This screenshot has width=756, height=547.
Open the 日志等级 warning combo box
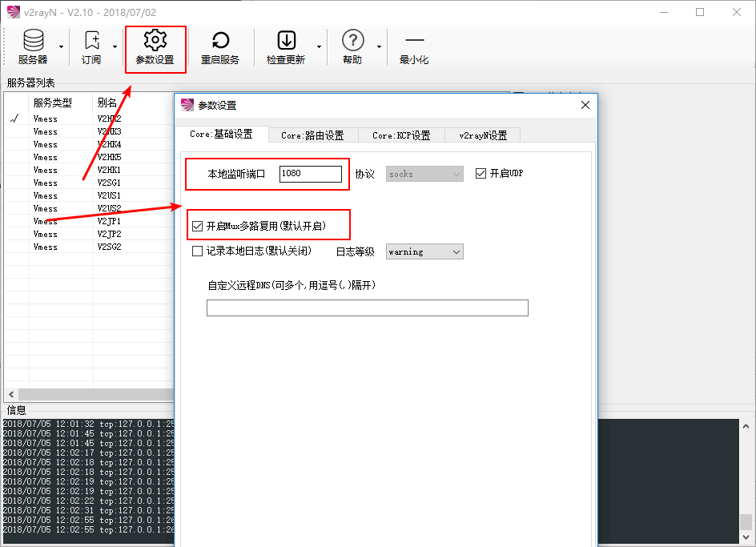tap(424, 251)
